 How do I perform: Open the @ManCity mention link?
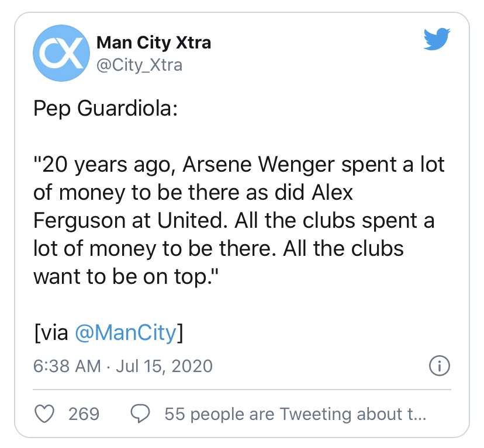click(x=126, y=333)
